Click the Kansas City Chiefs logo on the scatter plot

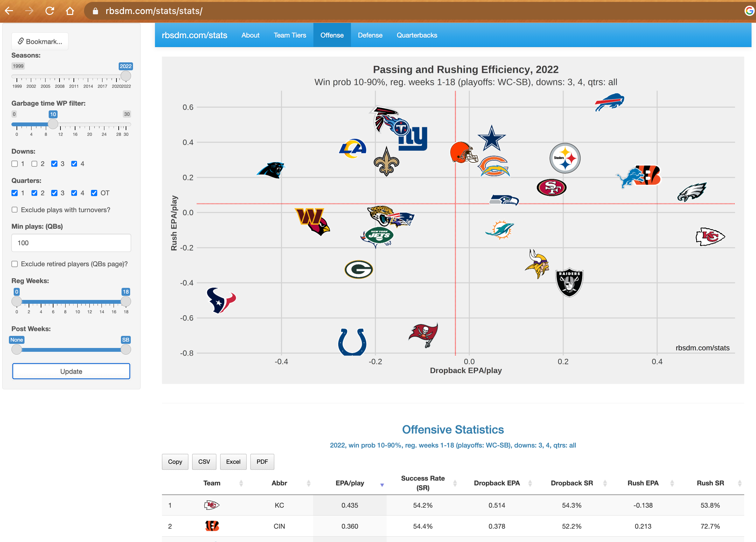pyautogui.click(x=710, y=237)
